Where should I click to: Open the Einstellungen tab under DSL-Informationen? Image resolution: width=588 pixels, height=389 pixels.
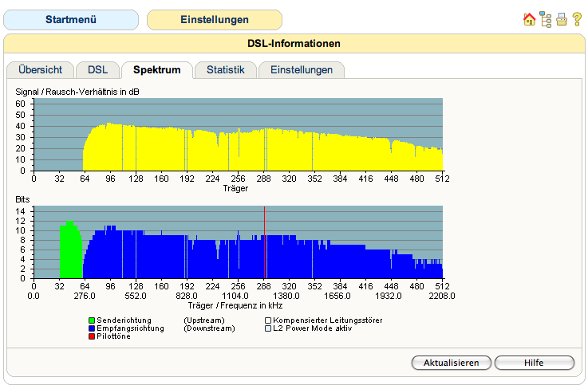pos(302,70)
